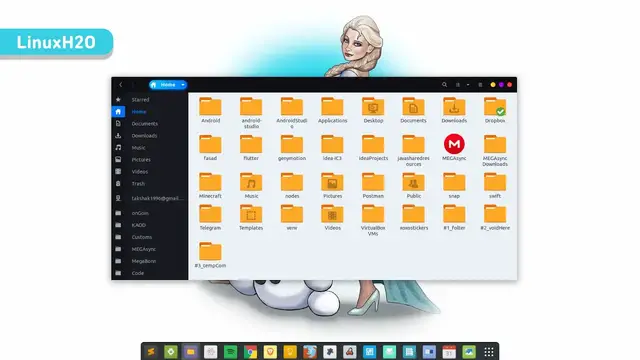Open Trash from the sidebar
Image resolution: width=640 pixels, height=360 pixels.
point(149,184)
